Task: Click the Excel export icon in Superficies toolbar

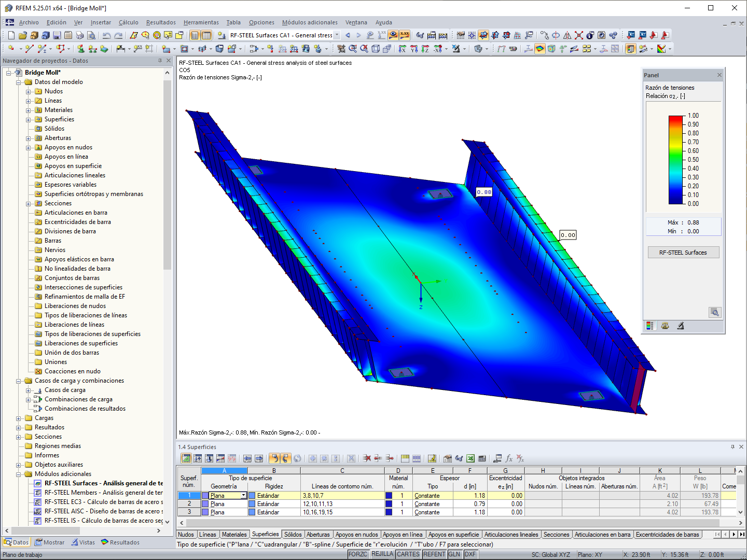Action: coord(470,458)
